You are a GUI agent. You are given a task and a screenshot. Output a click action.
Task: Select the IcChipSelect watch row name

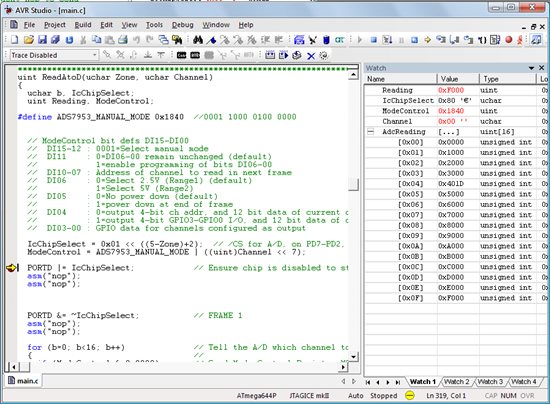point(408,101)
